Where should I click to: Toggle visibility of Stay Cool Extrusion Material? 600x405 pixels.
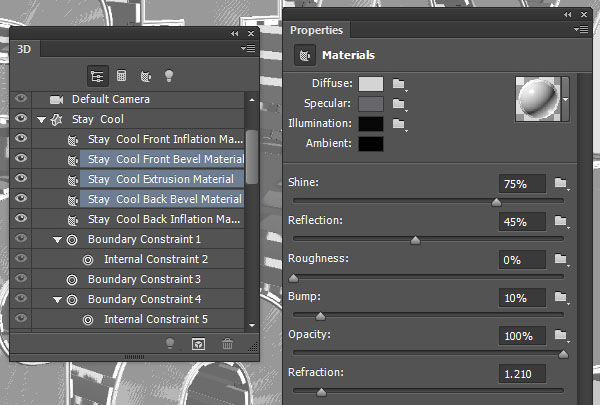(21, 179)
